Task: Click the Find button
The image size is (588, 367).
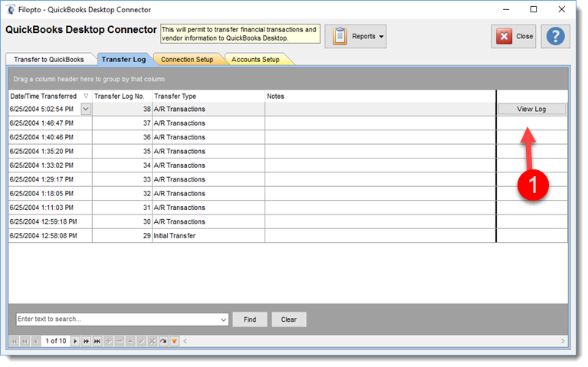Action: click(250, 319)
